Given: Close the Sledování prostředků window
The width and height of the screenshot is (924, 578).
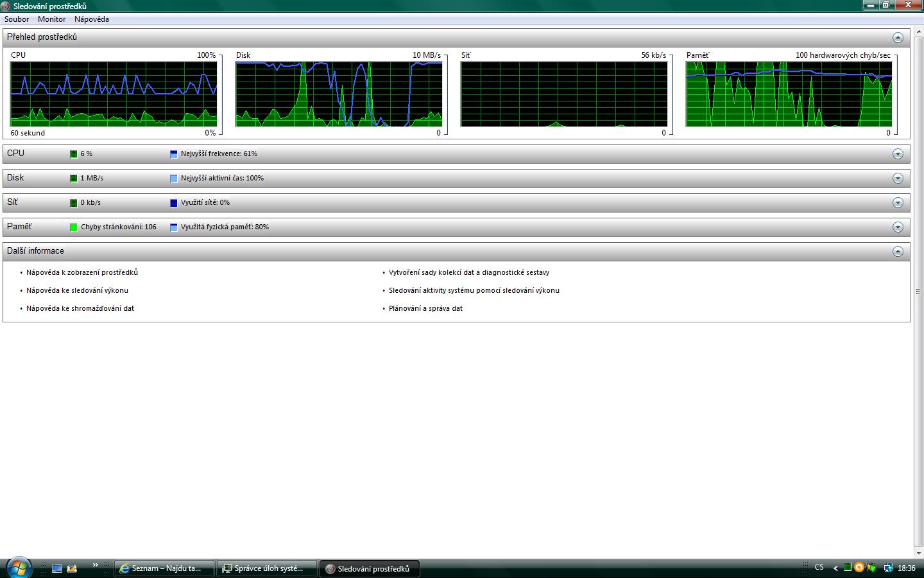Looking at the screenshot, I should [908, 5].
